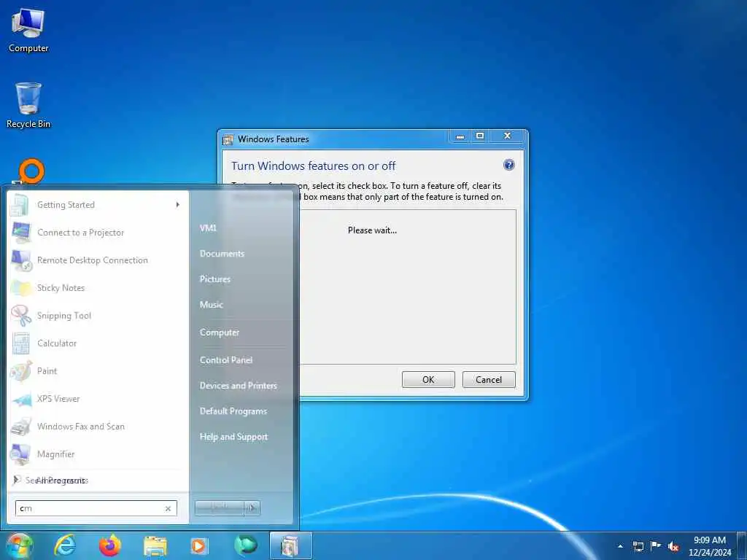Expand the Getting Started submenu arrow
This screenshot has width=747, height=560.
[178, 205]
